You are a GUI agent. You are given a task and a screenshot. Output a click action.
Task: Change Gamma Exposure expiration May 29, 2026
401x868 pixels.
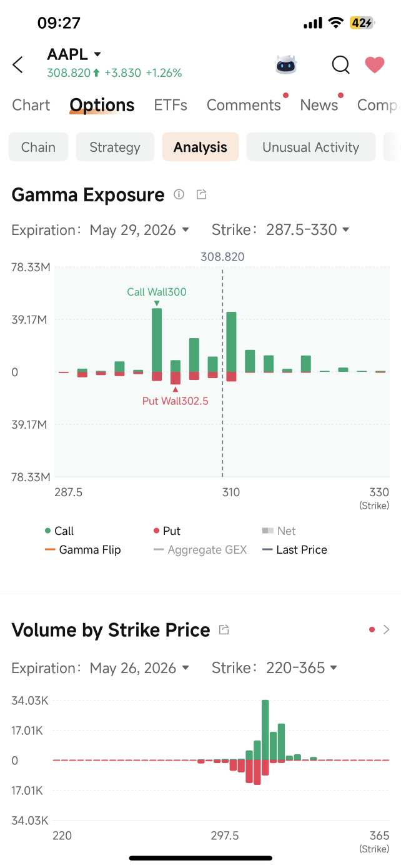(x=139, y=230)
